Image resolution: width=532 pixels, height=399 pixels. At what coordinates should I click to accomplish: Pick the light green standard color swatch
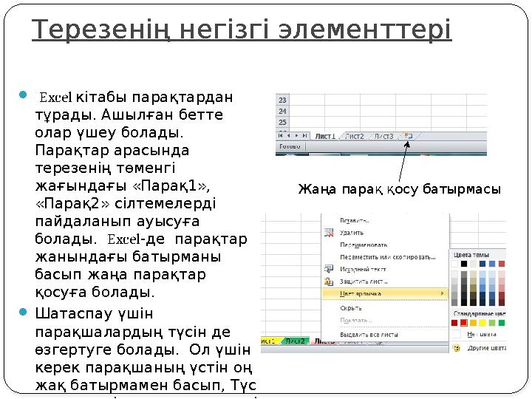(492, 323)
